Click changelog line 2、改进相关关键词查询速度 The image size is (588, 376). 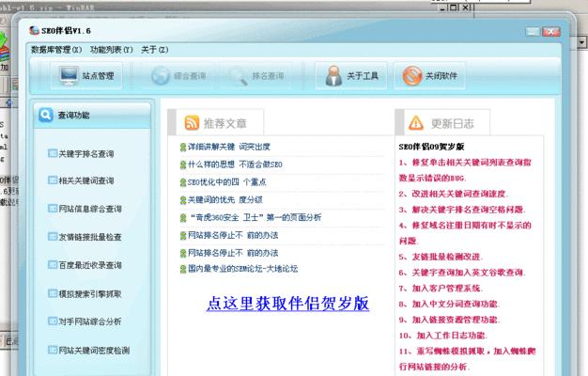[x=454, y=194]
